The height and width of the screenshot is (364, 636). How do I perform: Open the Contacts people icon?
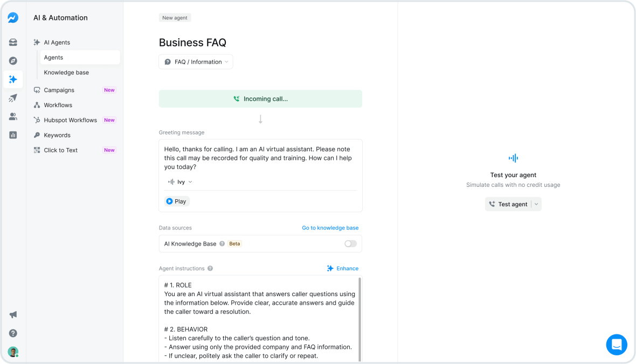point(13,116)
